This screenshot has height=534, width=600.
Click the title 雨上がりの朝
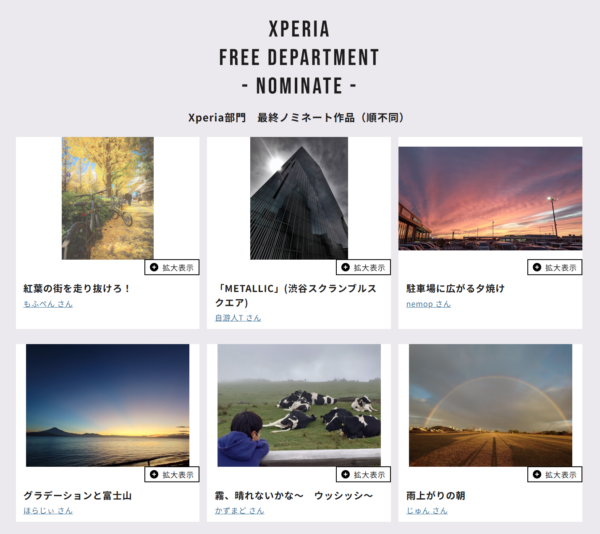click(x=435, y=495)
